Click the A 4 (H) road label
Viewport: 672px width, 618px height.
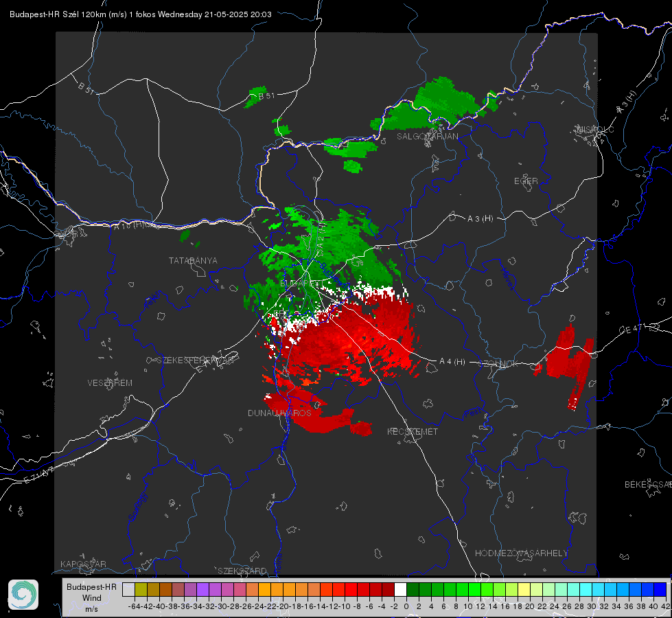[452, 362]
